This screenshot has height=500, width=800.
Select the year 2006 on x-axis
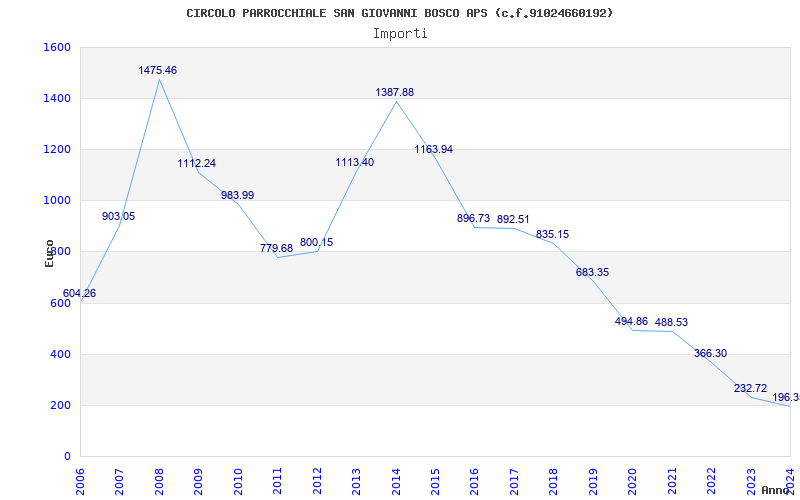(x=80, y=481)
